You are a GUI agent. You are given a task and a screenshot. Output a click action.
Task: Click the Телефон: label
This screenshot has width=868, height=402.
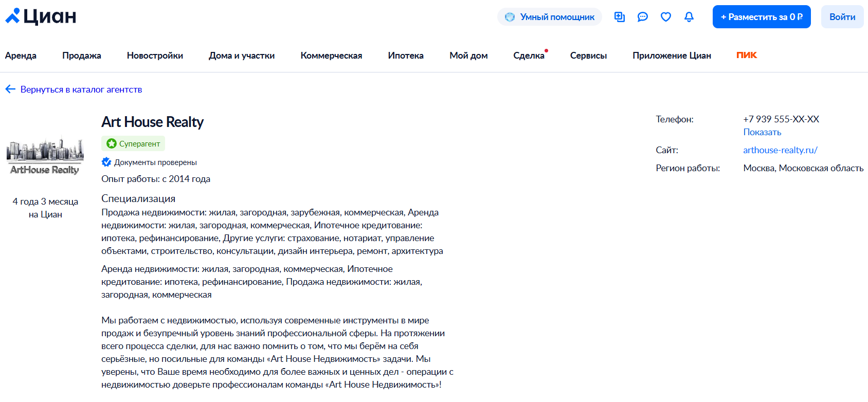pyautogui.click(x=675, y=119)
